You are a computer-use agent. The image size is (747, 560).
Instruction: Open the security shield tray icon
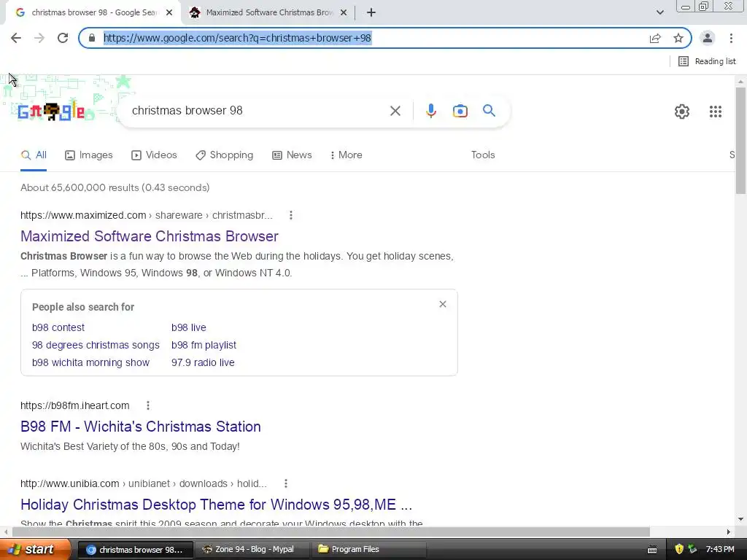pyautogui.click(x=679, y=550)
